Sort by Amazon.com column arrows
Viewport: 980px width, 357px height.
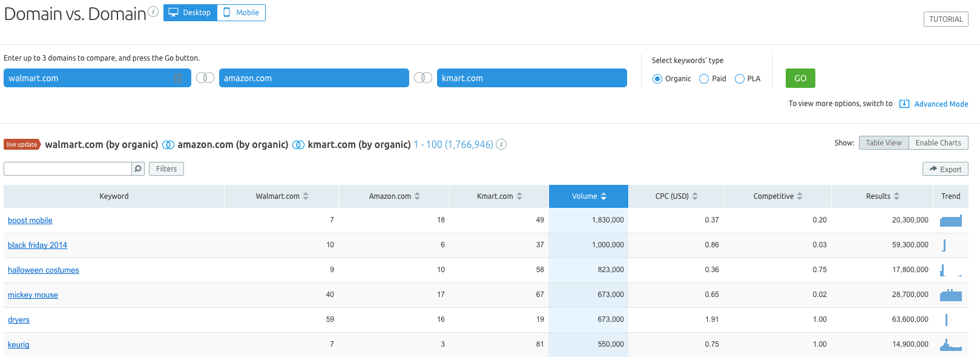pos(417,196)
